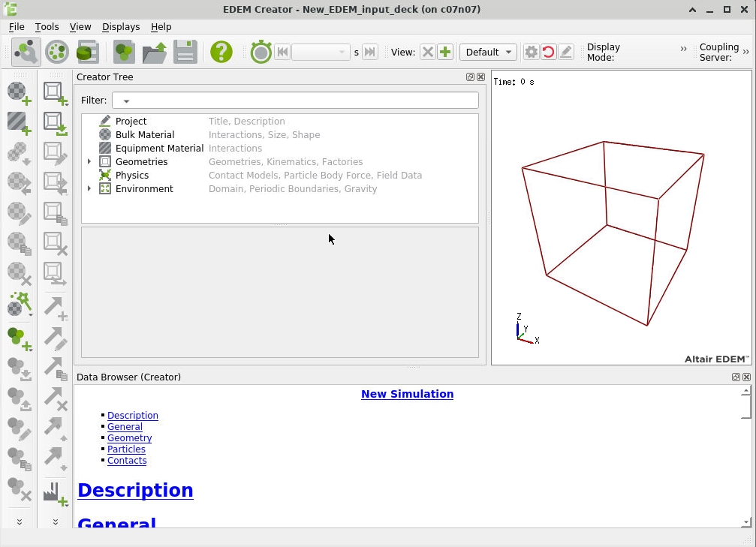Open the File menu
This screenshot has height=547, width=756.
(17, 26)
